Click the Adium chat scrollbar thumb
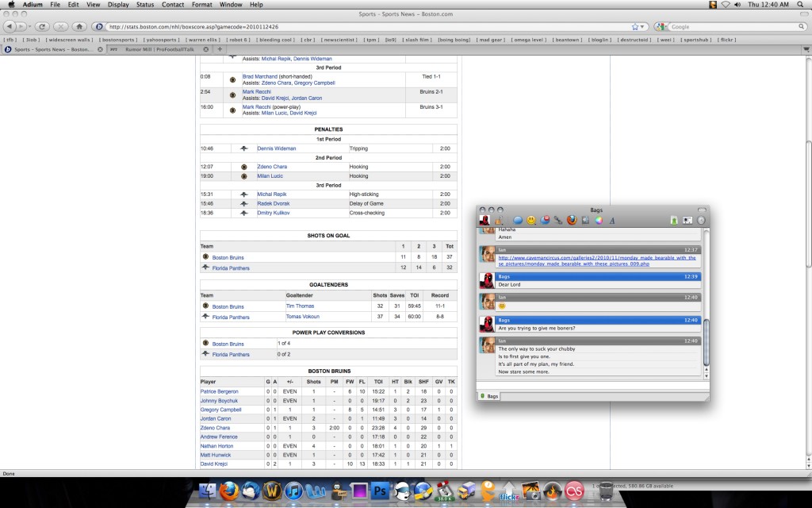This screenshot has height=508, width=812. (x=706, y=342)
